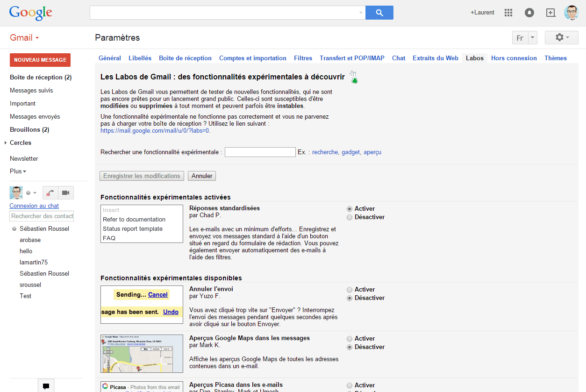Click the Fr language button
The width and height of the screenshot is (586, 392).
pos(520,38)
